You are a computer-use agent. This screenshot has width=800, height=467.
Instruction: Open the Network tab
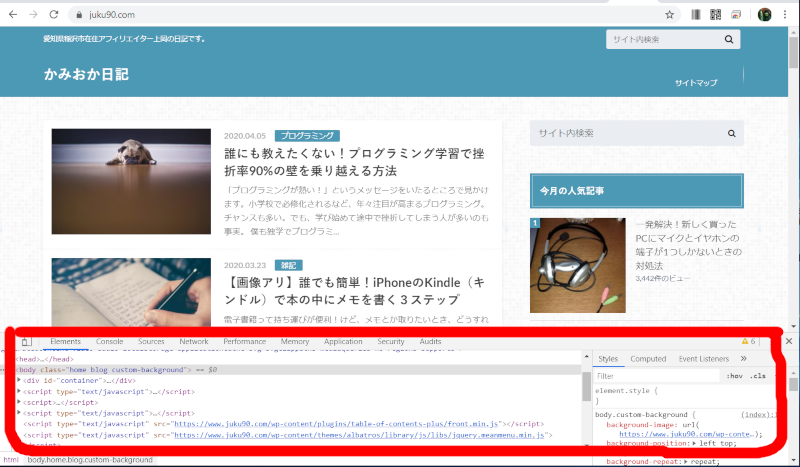click(194, 341)
